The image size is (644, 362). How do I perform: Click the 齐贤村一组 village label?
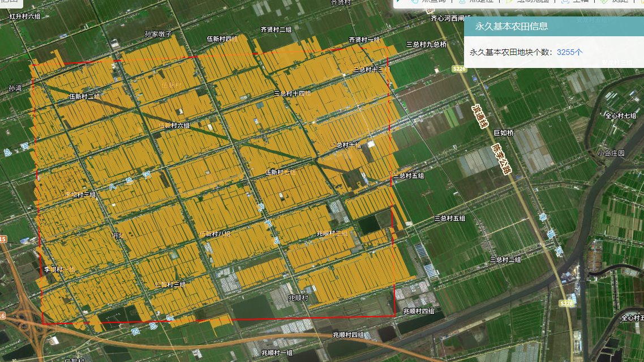point(364,40)
